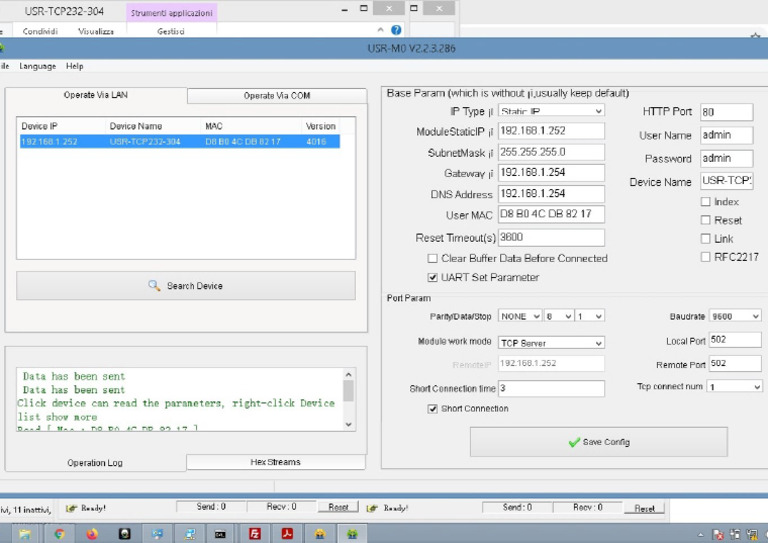768x543 pixels.
Task: Click the magnifier icon on Search Device
Action: tap(154, 285)
